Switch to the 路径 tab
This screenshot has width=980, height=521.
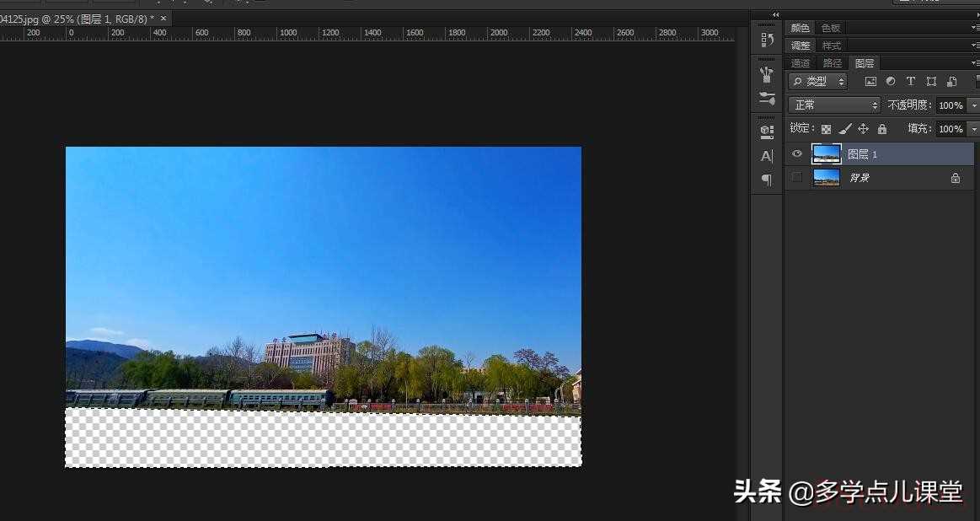pyautogui.click(x=833, y=63)
